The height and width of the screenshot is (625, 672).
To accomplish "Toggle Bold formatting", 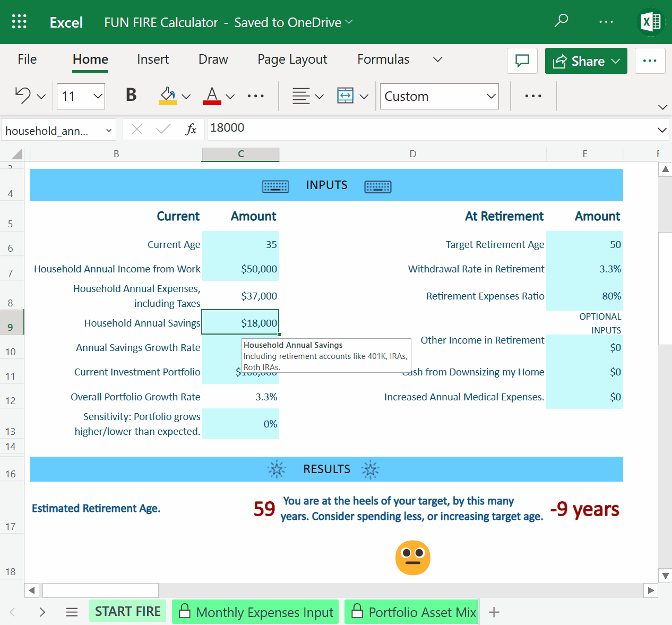I will [131, 96].
